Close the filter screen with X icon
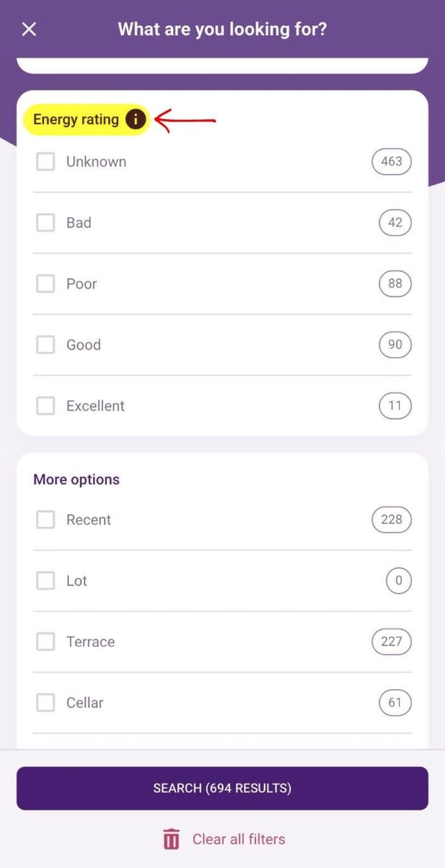 (x=29, y=29)
